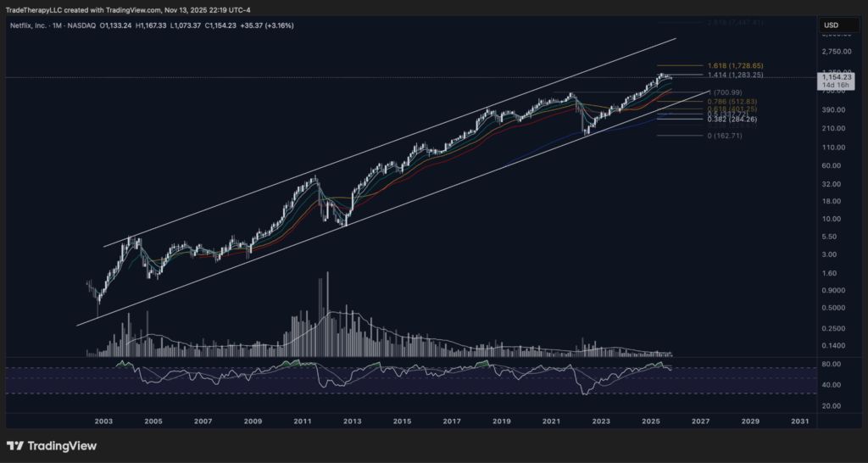Click the TradingView wordmark text
Image resolution: width=868 pixels, height=463 pixels.
click(62, 446)
